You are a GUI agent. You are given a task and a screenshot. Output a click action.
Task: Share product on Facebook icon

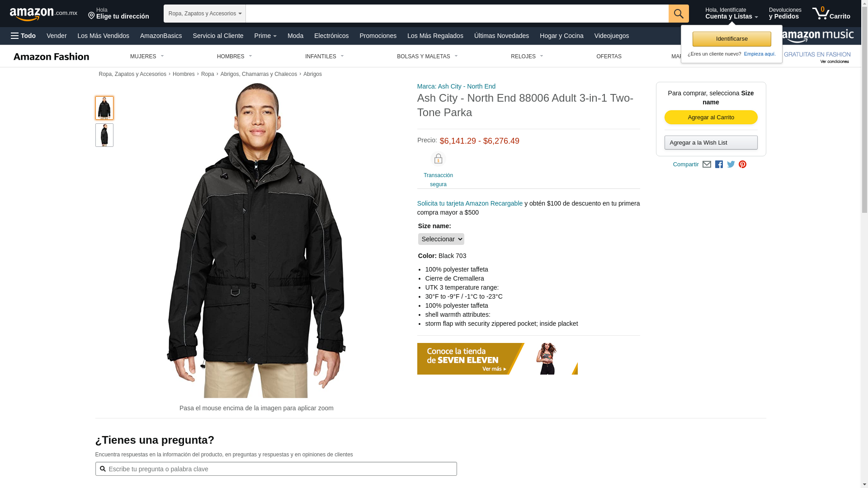click(719, 164)
